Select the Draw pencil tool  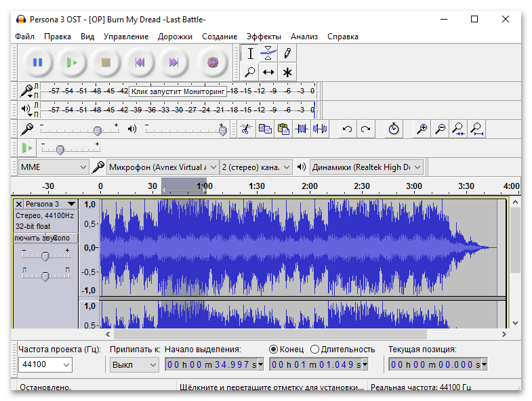(x=287, y=54)
